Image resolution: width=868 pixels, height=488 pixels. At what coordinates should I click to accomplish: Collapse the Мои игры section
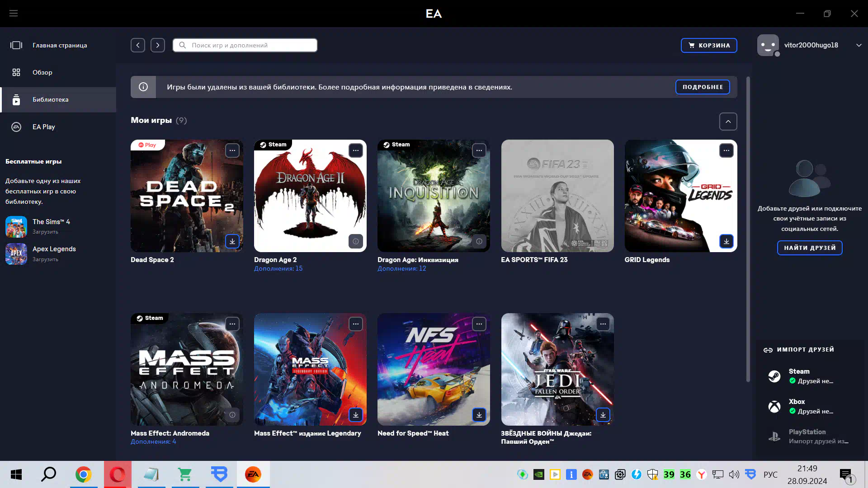728,122
